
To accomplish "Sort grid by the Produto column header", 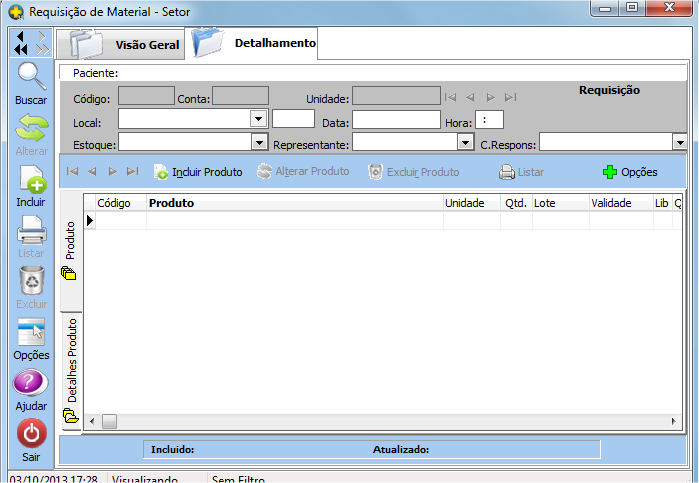I will click(294, 203).
